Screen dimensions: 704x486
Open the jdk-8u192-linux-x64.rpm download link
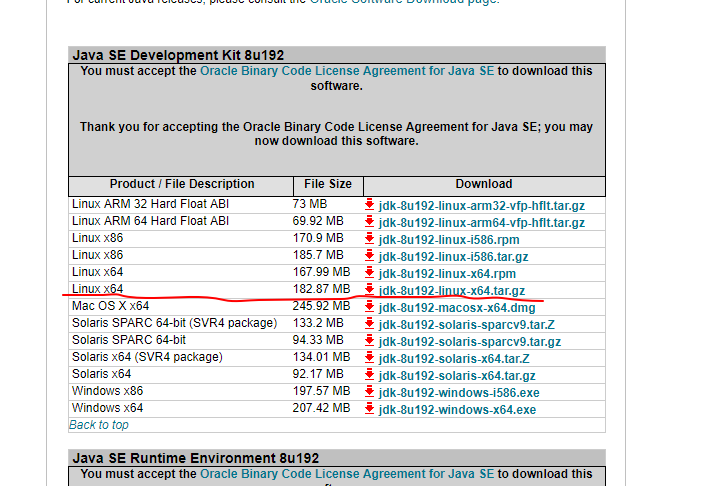tap(447, 273)
